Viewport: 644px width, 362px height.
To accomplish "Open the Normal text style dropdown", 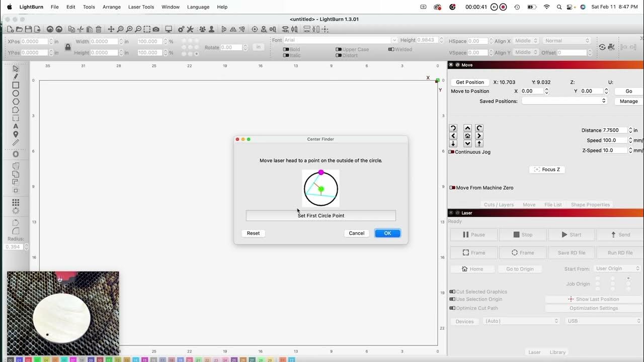I will [x=566, y=41].
